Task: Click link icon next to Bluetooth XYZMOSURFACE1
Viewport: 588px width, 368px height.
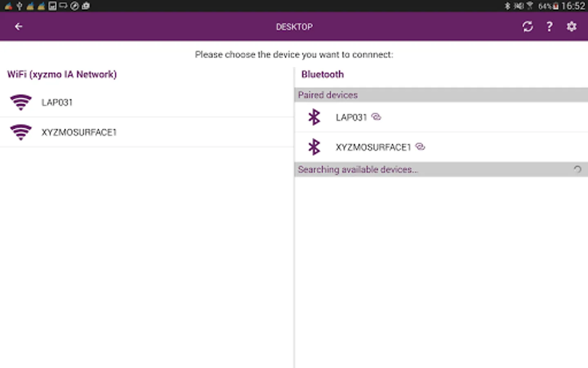Action: (x=420, y=146)
